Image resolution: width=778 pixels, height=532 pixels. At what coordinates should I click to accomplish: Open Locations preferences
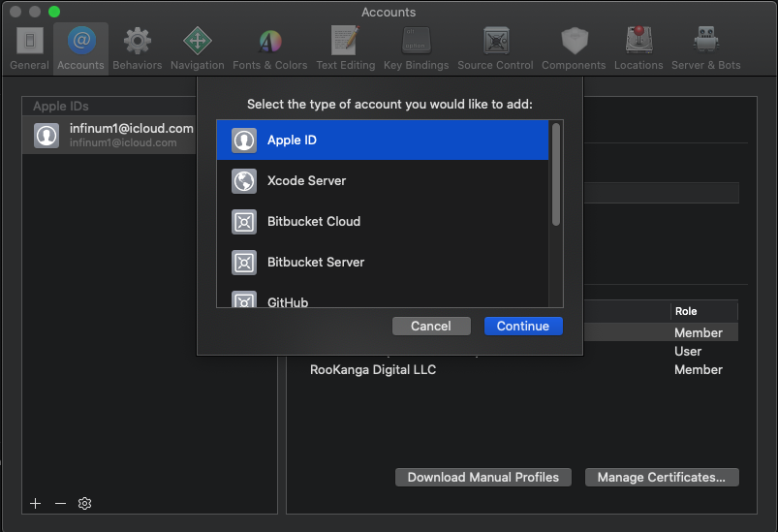coord(638,48)
